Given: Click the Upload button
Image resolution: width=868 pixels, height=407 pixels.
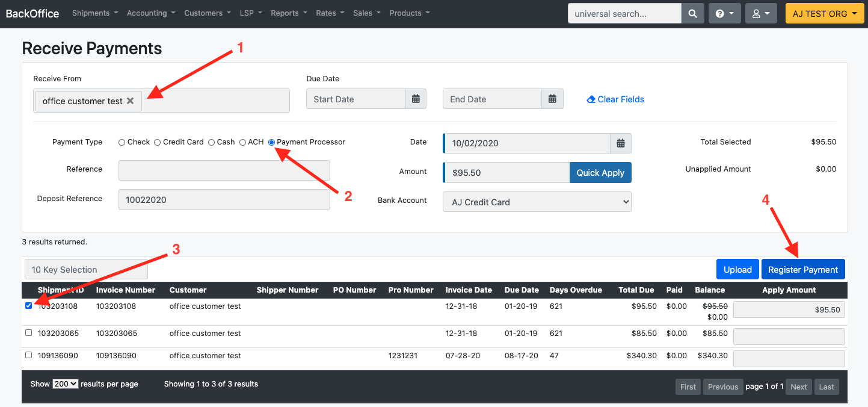Looking at the screenshot, I should pos(737,269).
